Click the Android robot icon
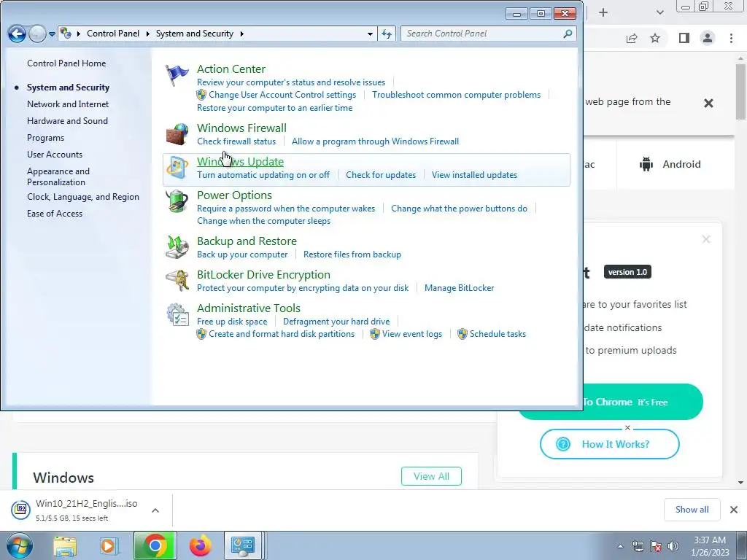The height and width of the screenshot is (560, 747). tap(646, 164)
